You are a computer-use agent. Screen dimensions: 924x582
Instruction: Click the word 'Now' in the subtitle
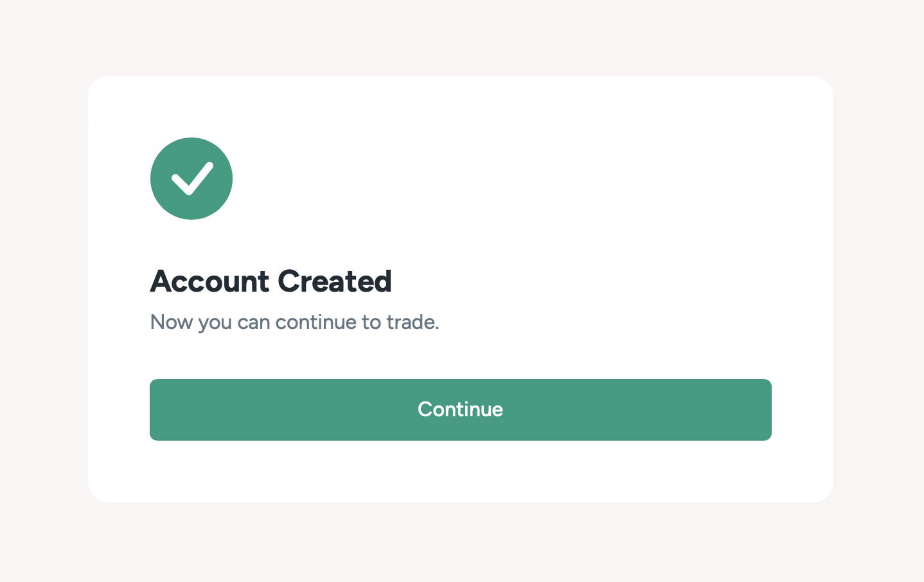(171, 322)
